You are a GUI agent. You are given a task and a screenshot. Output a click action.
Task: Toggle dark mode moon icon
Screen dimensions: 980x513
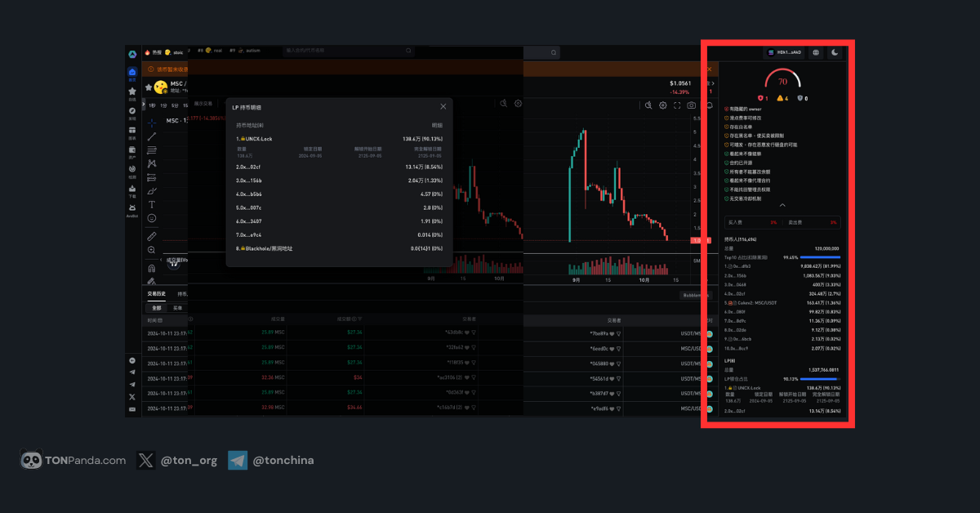[835, 52]
